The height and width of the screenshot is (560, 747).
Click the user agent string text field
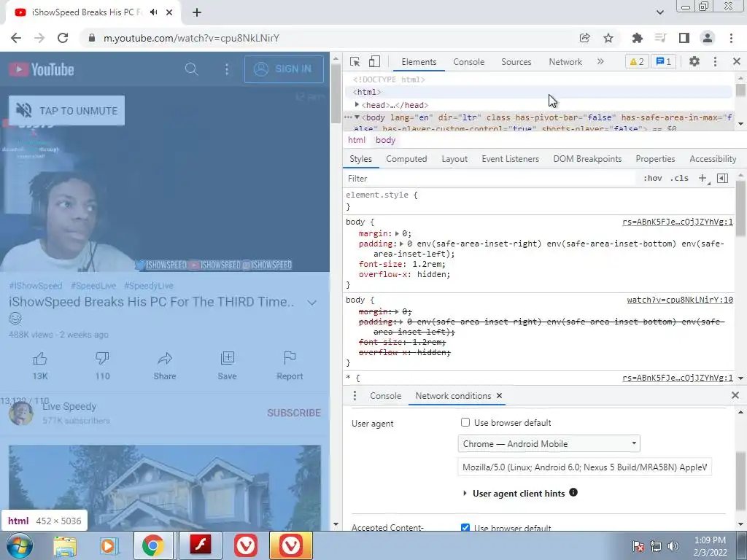[584, 467]
